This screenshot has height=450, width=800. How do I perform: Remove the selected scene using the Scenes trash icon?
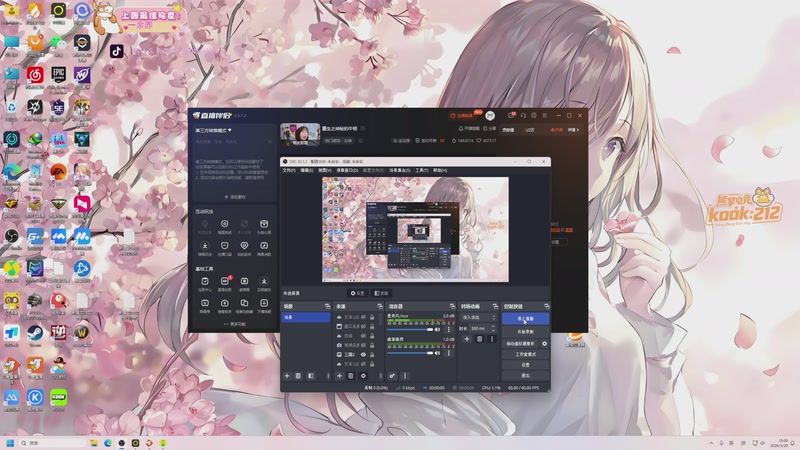coord(298,376)
